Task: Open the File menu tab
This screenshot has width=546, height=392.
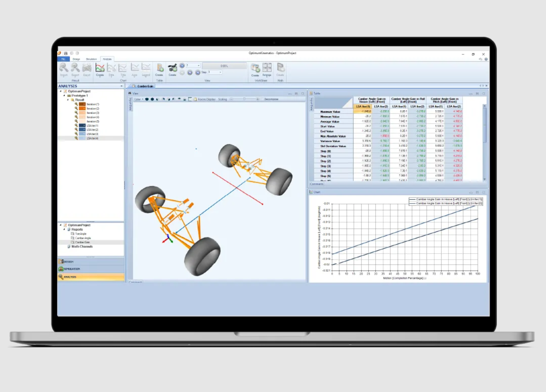Action: (63, 59)
